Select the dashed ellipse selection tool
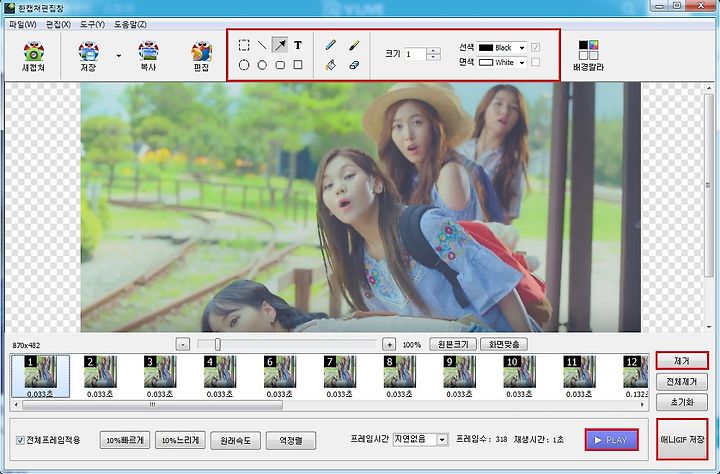Viewport: 720px width, 474px height. click(x=244, y=65)
